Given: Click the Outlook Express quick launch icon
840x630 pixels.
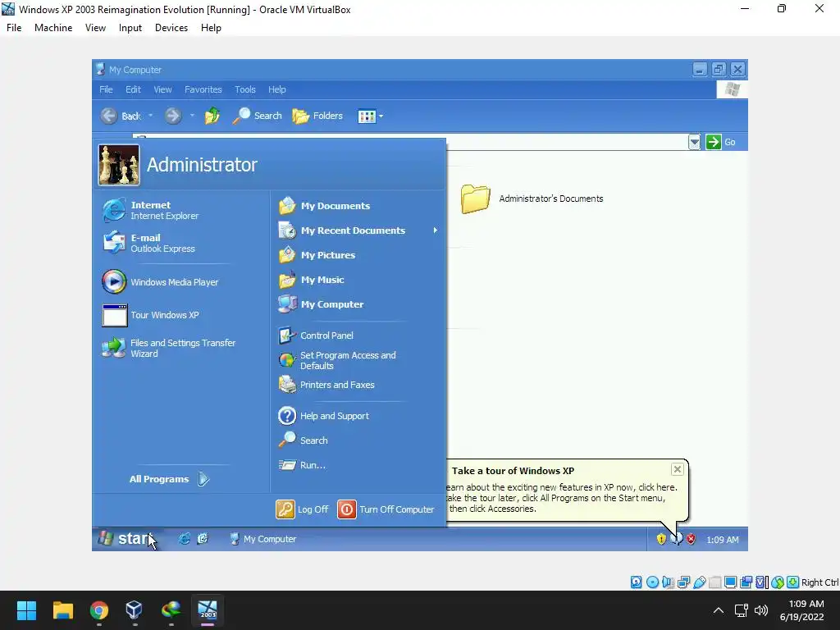Looking at the screenshot, I should click(x=202, y=539).
